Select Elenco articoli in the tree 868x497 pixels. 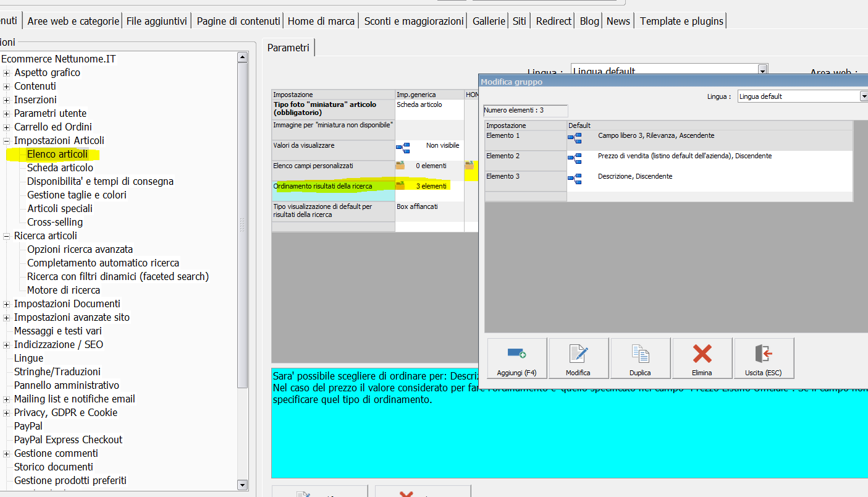(x=57, y=155)
